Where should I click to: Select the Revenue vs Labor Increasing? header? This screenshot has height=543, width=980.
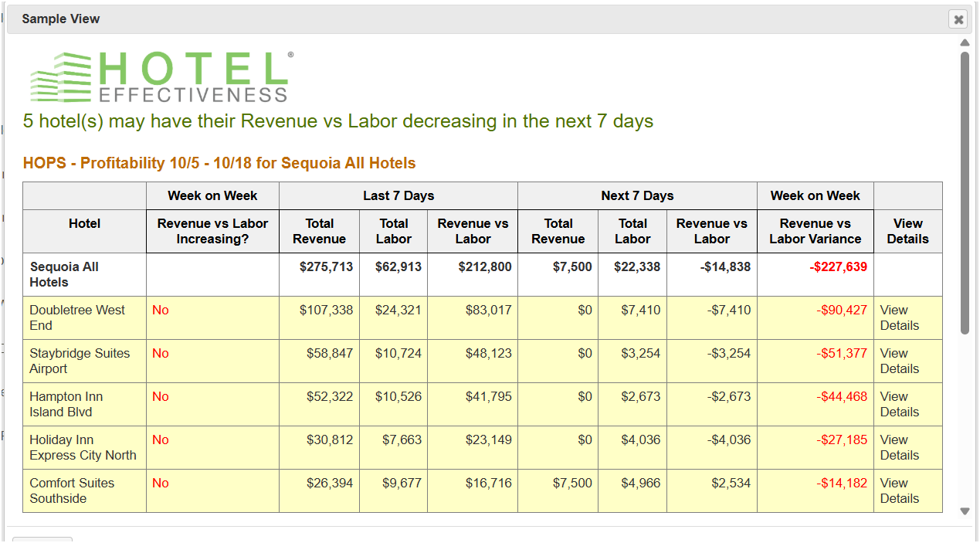(212, 231)
